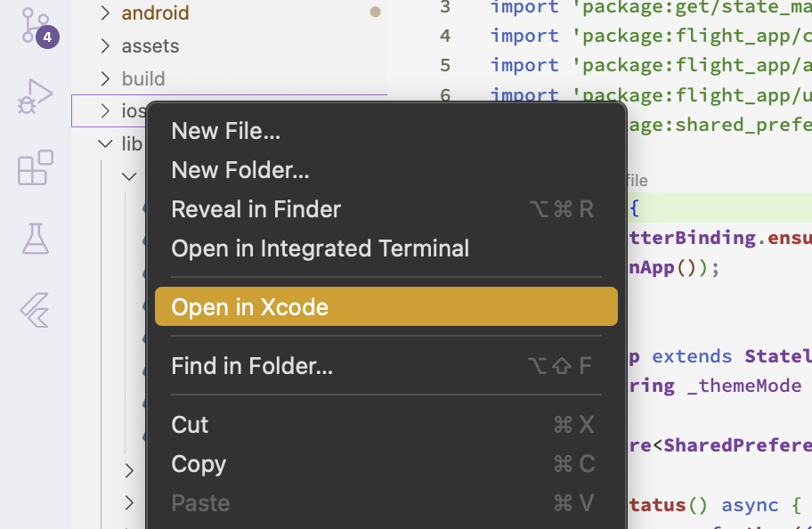
Task: Choose Copy from context menu
Action: [199, 464]
